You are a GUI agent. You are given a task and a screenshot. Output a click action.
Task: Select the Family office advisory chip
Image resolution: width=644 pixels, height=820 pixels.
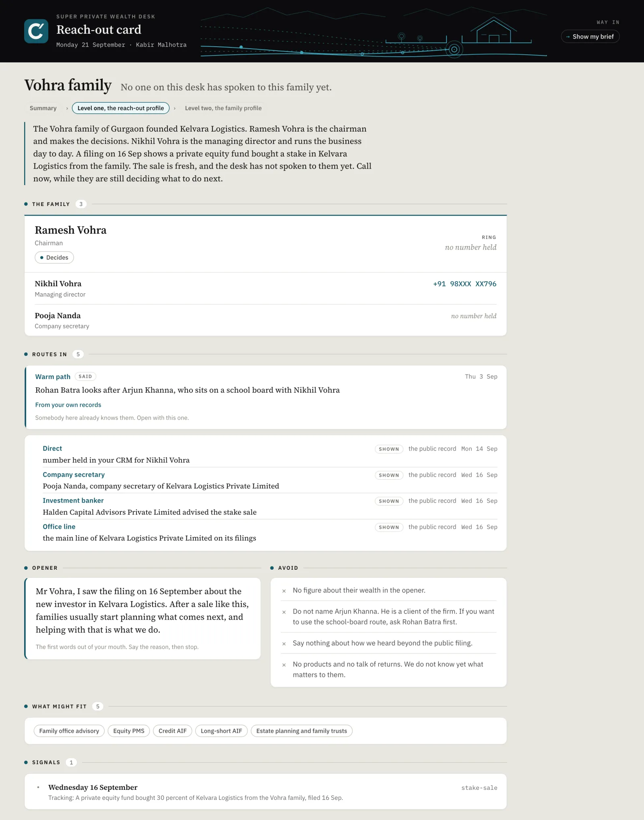69,731
